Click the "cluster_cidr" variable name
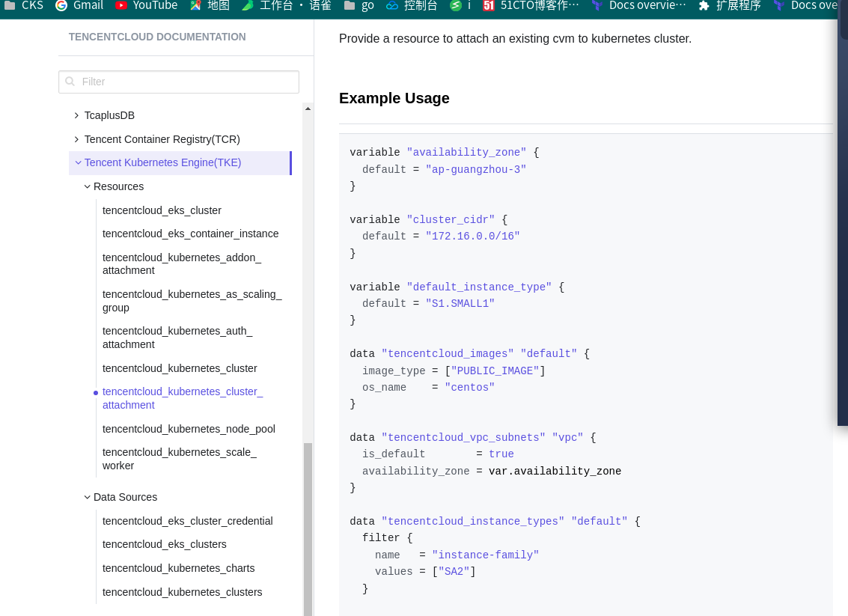 (x=451, y=219)
